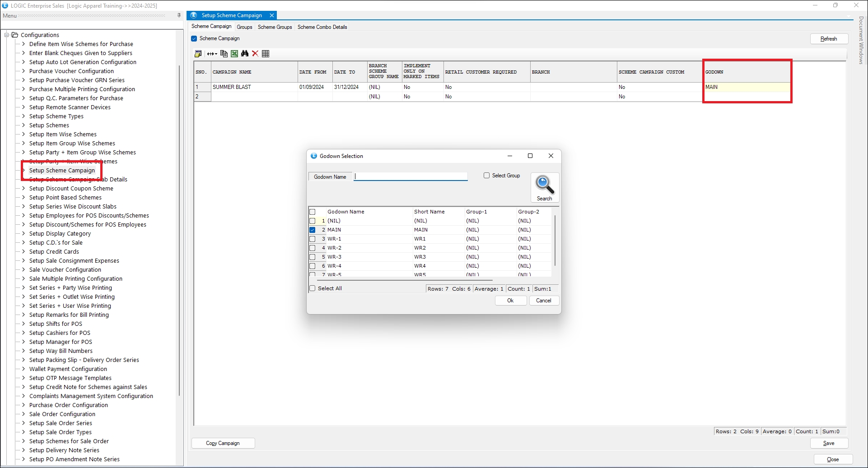This screenshot has width=868, height=468.
Task: Open the Scheme Combo Details tab
Action: (322, 27)
